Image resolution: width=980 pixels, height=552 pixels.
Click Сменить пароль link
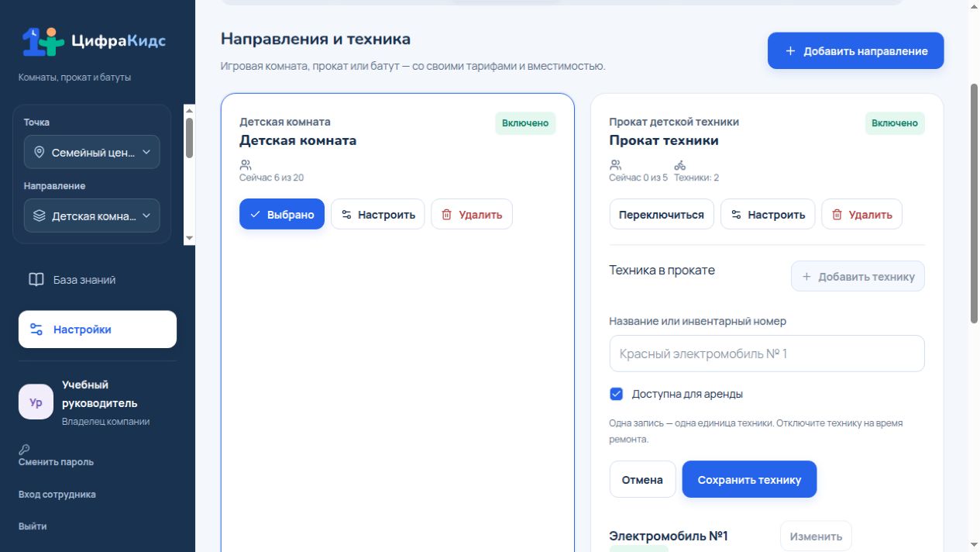[x=56, y=462]
